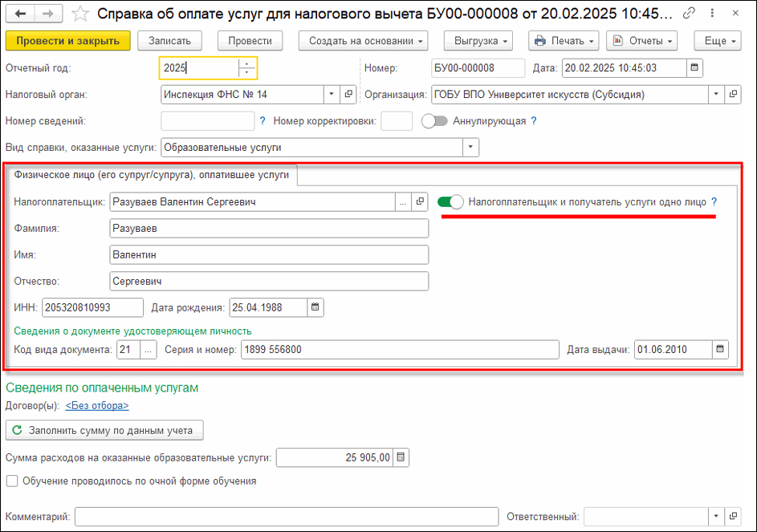Copy document link via chain icon
This screenshot has width=757, height=532.
[x=689, y=14]
